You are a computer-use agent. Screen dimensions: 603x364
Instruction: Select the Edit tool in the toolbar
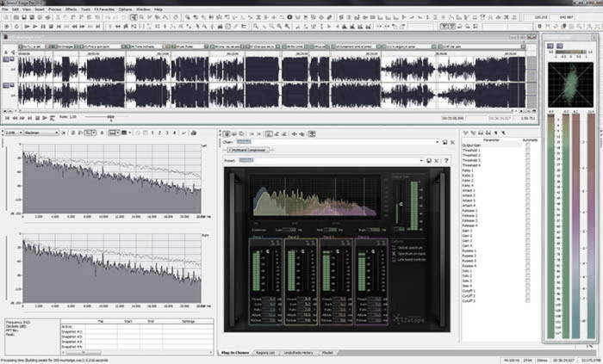134,17
